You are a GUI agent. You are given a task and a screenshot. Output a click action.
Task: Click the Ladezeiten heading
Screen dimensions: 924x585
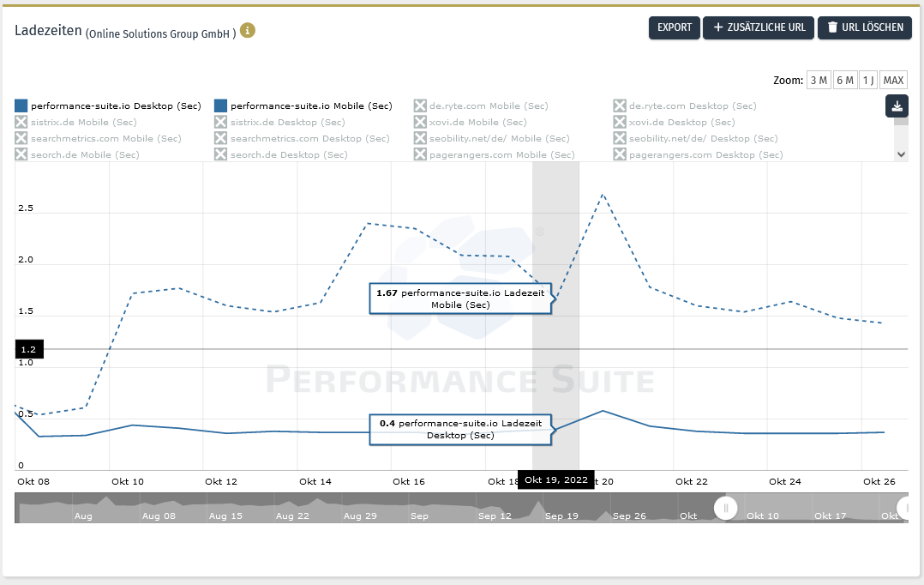pyautogui.click(x=48, y=30)
